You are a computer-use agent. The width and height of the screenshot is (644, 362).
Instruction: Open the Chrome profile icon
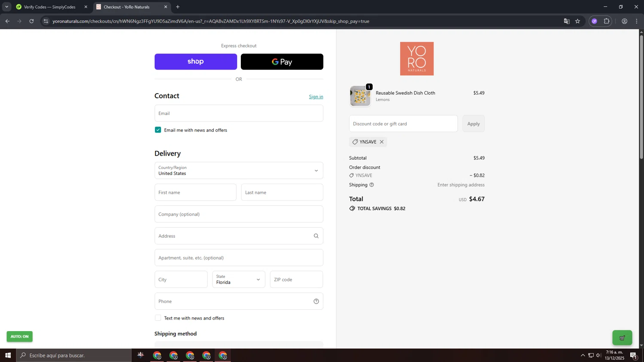(625, 21)
